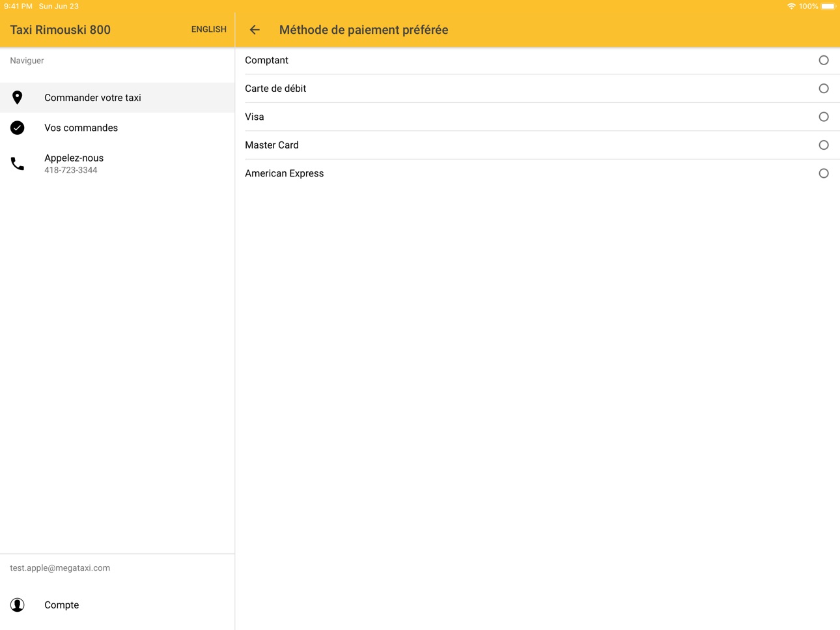The width and height of the screenshot is (840, 630).
Task: Pick the American Express radio button
Action: click(824, 173)
